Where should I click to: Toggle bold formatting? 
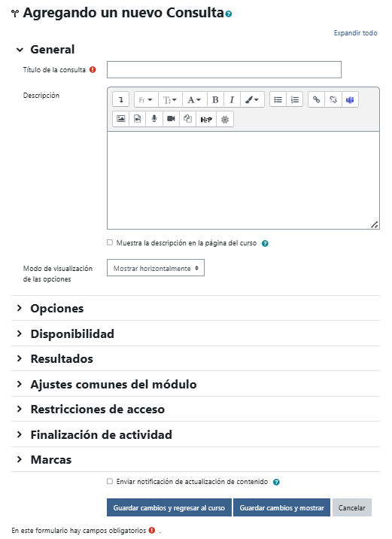tap(215, 99)
